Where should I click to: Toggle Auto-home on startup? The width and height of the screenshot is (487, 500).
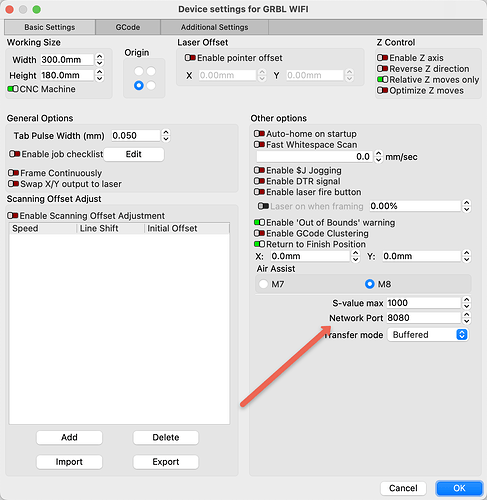pos(259,134)
